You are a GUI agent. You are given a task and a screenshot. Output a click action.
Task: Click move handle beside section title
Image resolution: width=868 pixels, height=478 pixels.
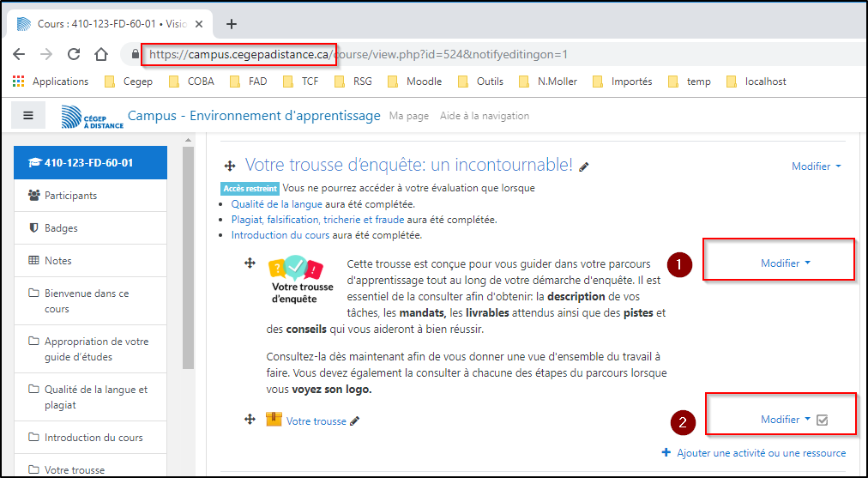[229, 166]
